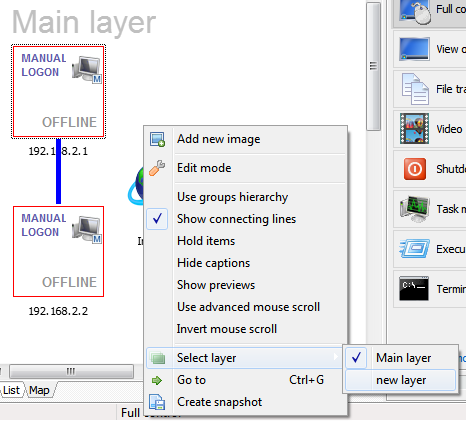The height and width of the screenshot is (421, 466).
Task: Switch to the Map tab
Action: pyautogui.click(x=39, y=390)
